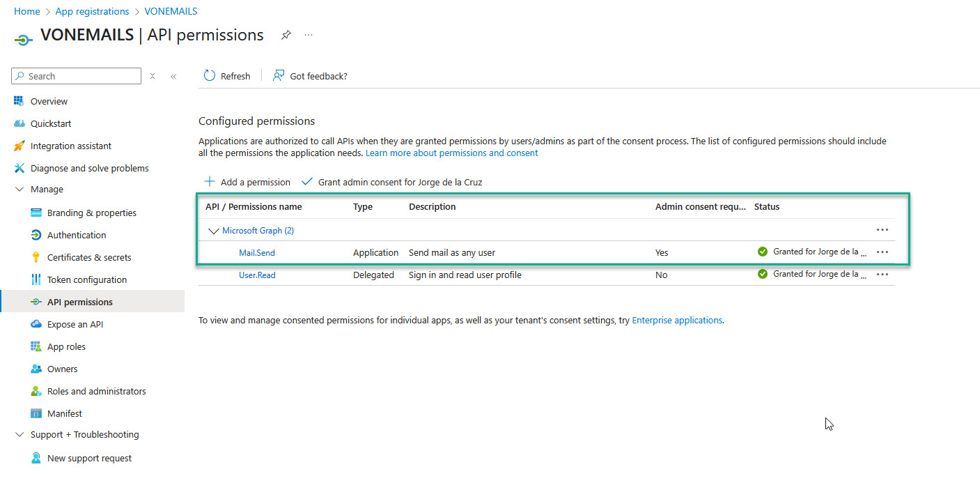Click the Branding & properties icon
Image resolution: width=980 pixels, height=499 pixels.
coord(36,213)
